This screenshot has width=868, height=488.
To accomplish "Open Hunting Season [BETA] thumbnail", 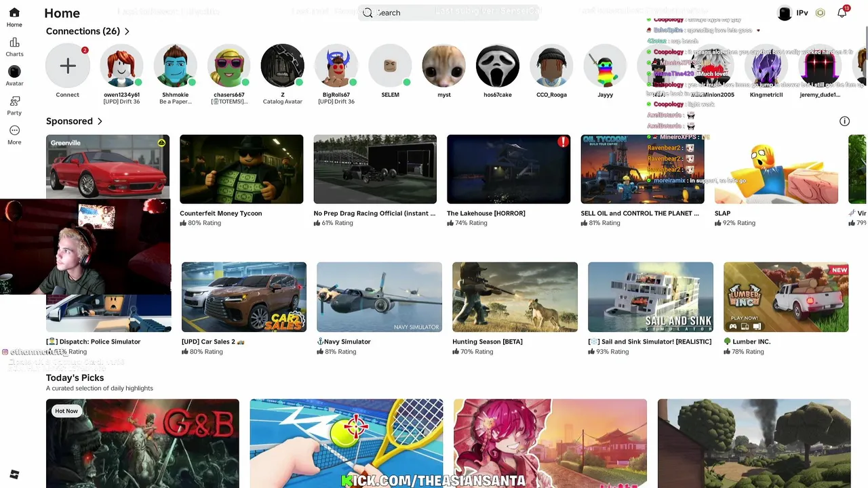I will 515,297.
